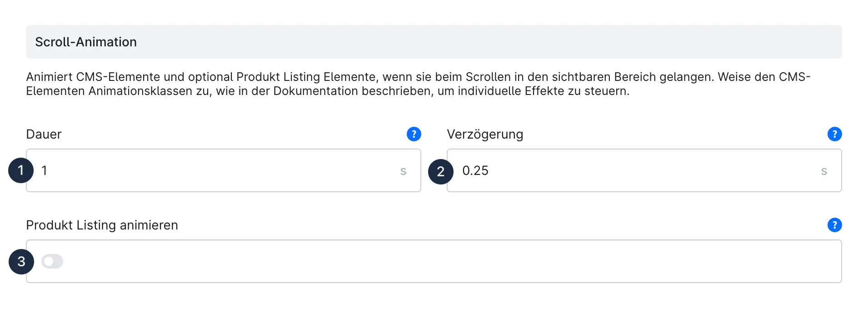Viewport: 868px width, 319px height.
Task: Click the Dauer field label
Action: click(x=44, y=134)
